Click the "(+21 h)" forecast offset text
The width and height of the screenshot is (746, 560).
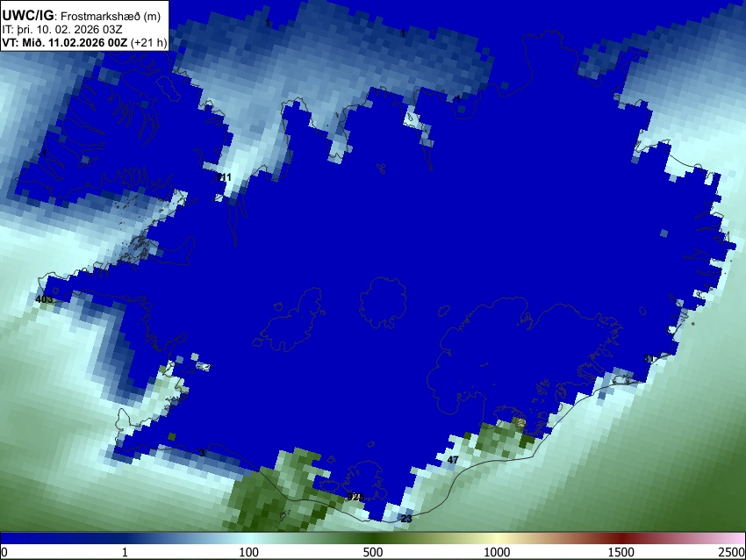pos(149,42)
